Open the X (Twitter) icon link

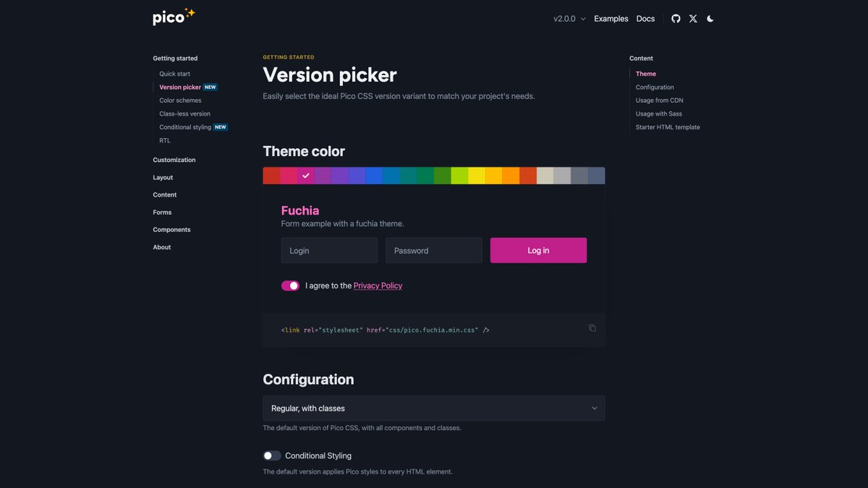coord(693,19)
